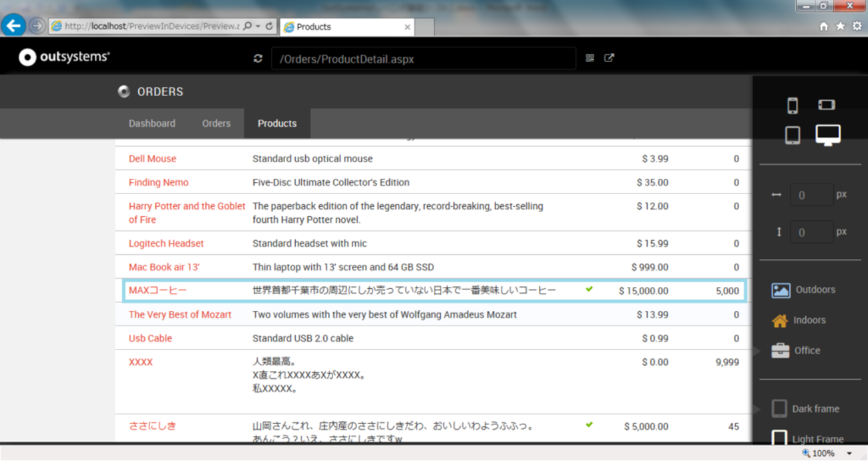Switch to the Dashboard tab
This screenshot has height=461, width=868.
[152, 123]
